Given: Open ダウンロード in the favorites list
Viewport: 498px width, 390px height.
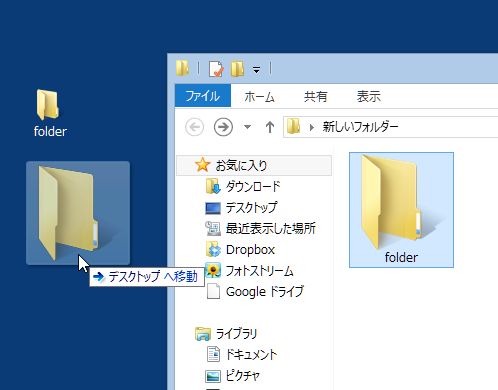Looking at the screenshot, I should coord(253,186).
